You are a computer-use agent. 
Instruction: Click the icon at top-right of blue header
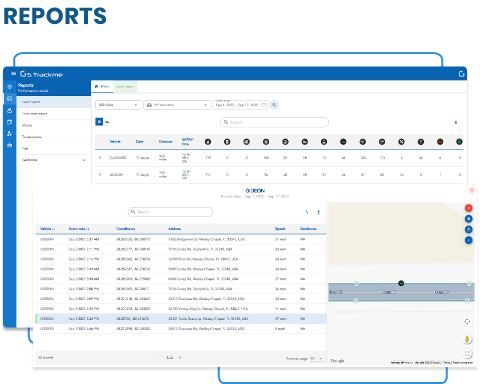(x=461, y=74)
